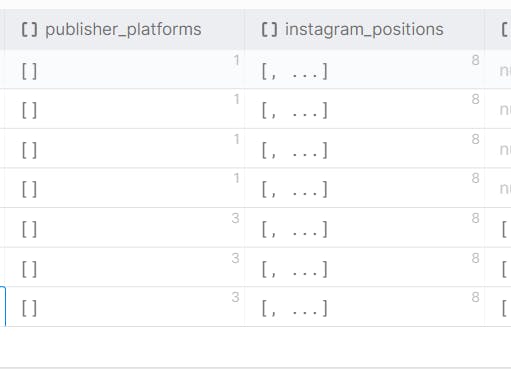Select the publisher_platforms column header
Viewport: 511px width, 369px height.
click(x=124, y=30)
